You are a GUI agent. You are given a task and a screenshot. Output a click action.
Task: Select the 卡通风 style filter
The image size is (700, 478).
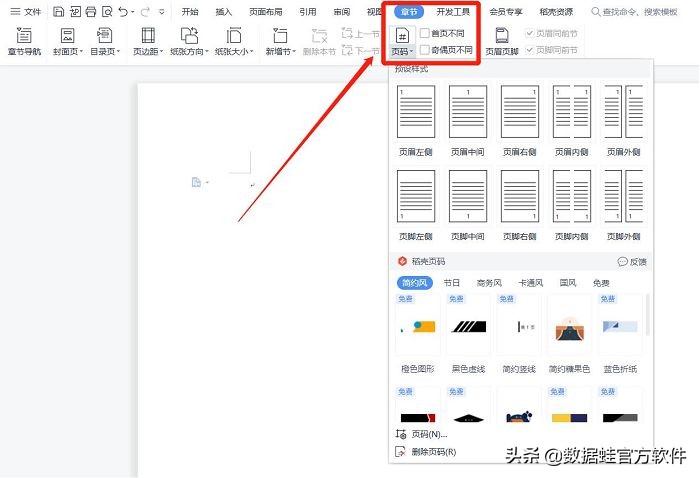pyautogui.click(x=530, y=283)
